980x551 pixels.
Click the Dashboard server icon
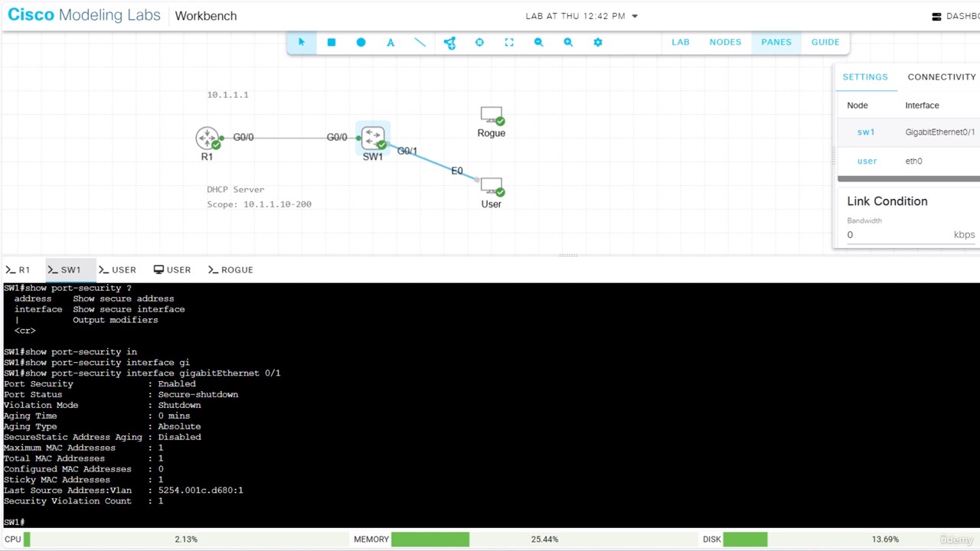pos(936,16)
